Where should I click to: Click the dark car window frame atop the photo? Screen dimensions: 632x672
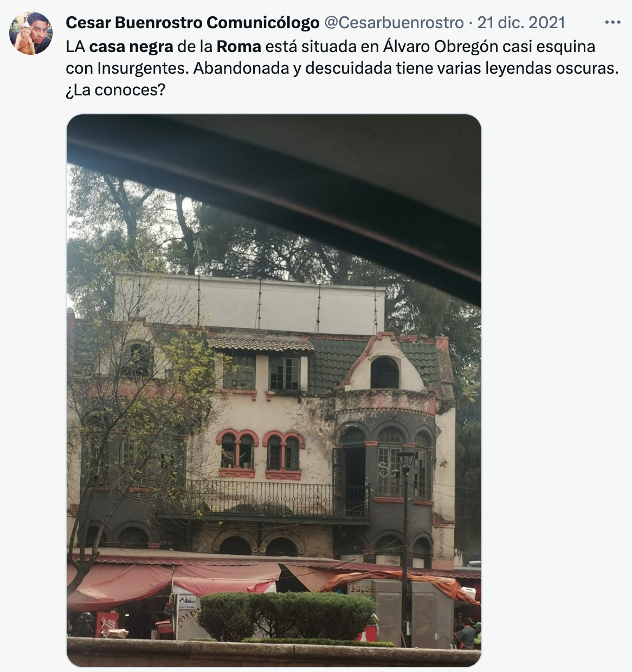(x=274, y=179)
